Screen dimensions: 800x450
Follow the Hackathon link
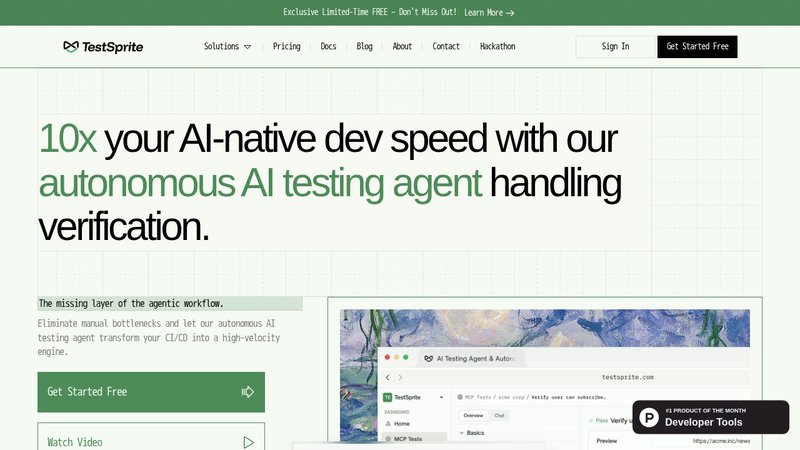[x=497, y=46]
